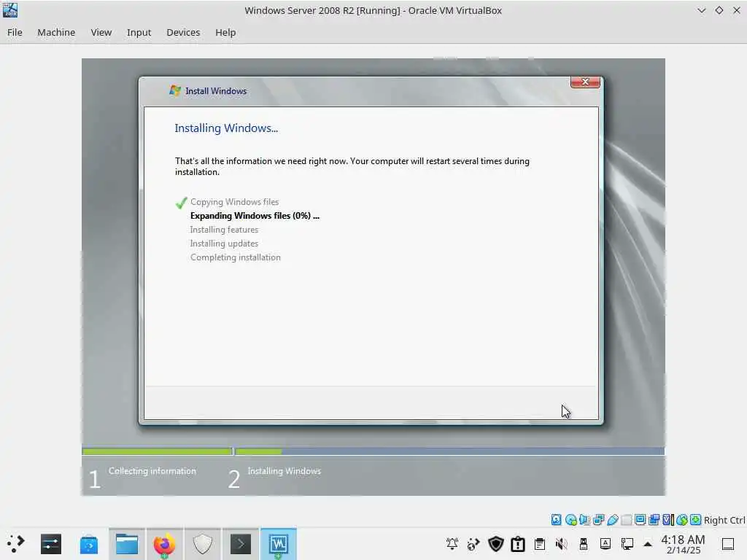Click the Installing Windows progress bar
The image size is (747, 560).
(449, 451)
